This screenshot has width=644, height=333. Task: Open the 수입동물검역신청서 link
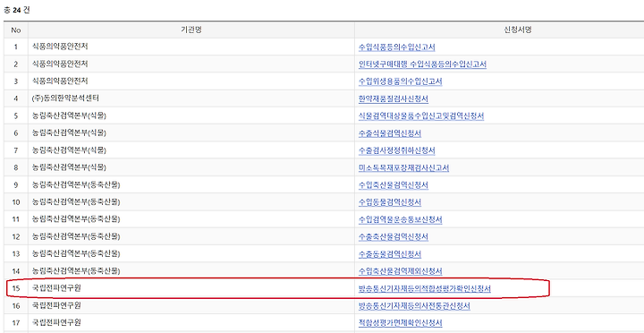390,202
